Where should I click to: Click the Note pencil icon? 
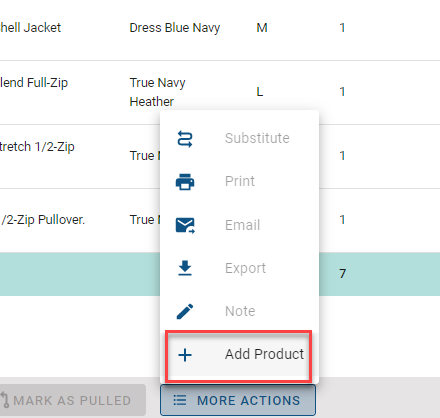point(185,311)
